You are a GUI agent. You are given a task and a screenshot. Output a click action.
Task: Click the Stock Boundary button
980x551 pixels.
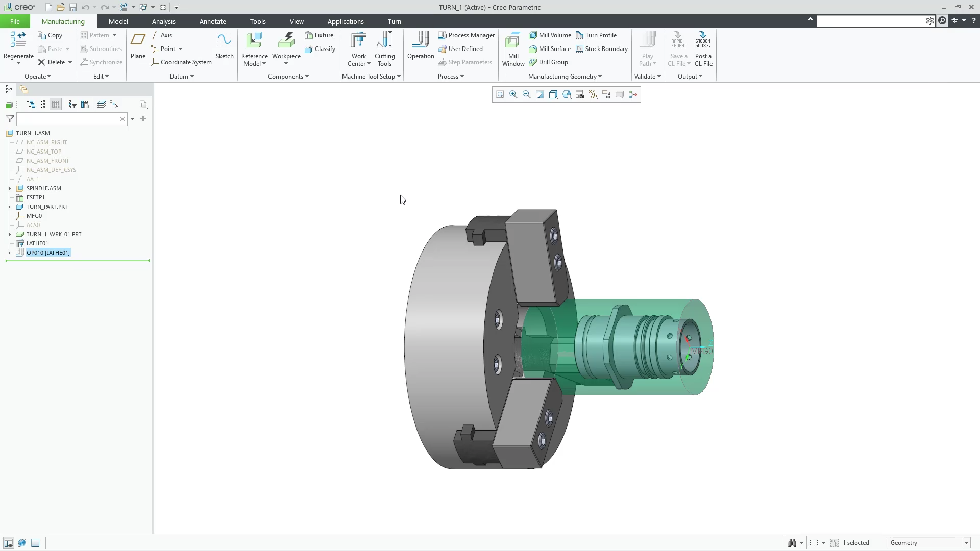point(602,49)
